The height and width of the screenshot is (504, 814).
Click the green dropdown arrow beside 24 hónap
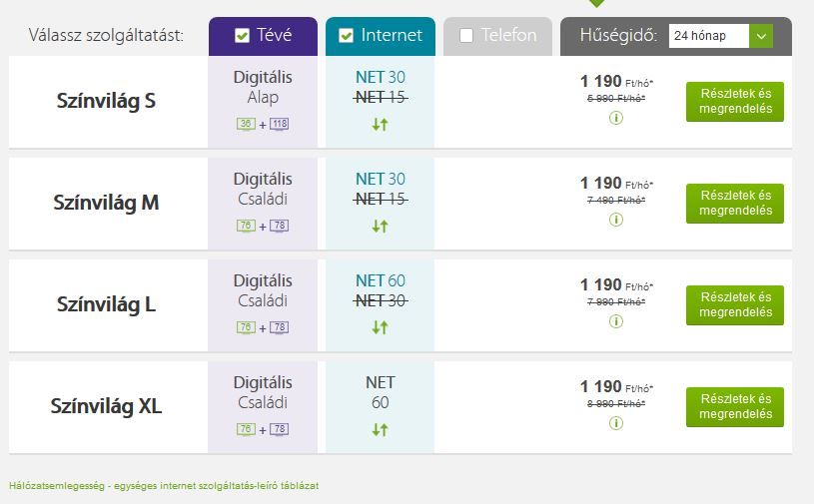pos(761,36)
